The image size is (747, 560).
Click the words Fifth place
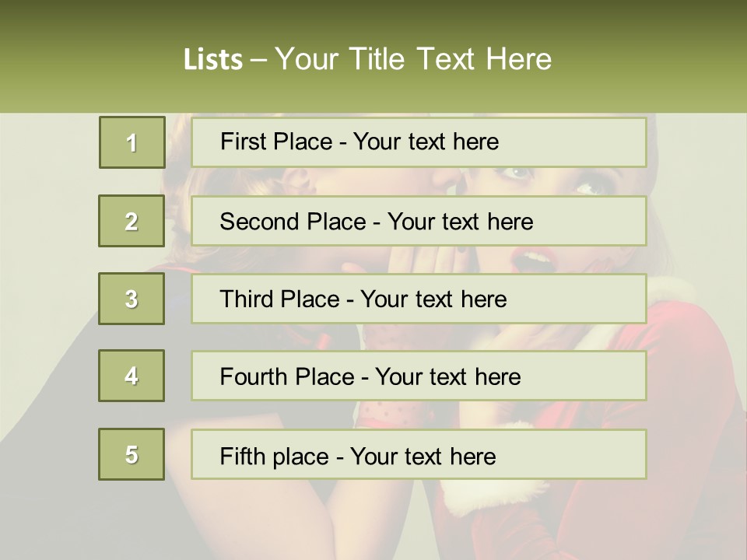click(275, 457)
